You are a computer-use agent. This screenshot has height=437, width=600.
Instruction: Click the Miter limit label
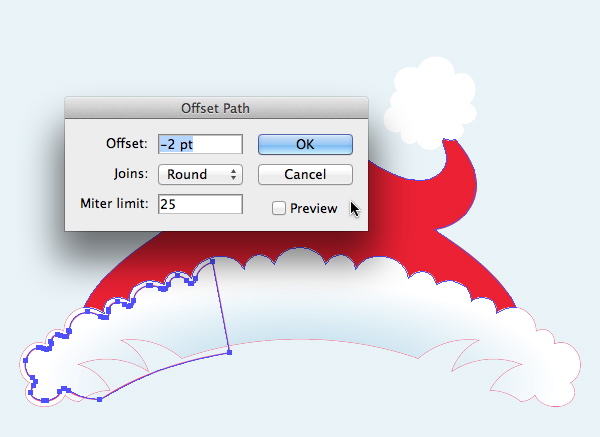pos(114,204)
